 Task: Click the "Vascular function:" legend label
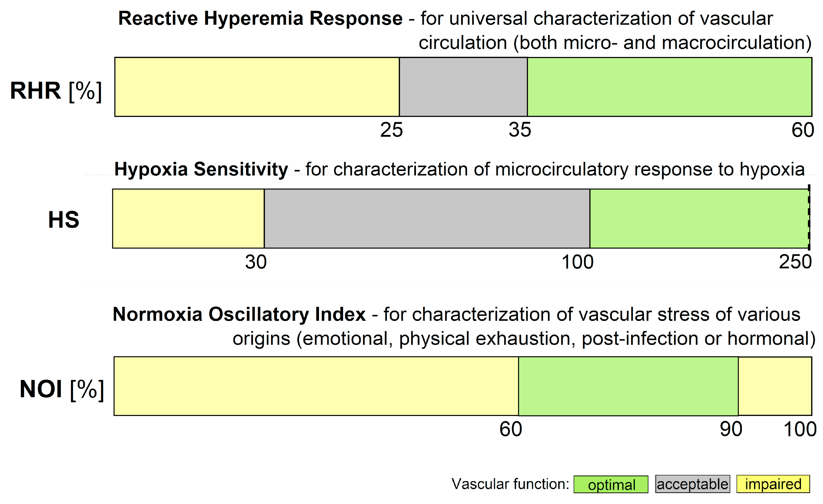[510, 484]
